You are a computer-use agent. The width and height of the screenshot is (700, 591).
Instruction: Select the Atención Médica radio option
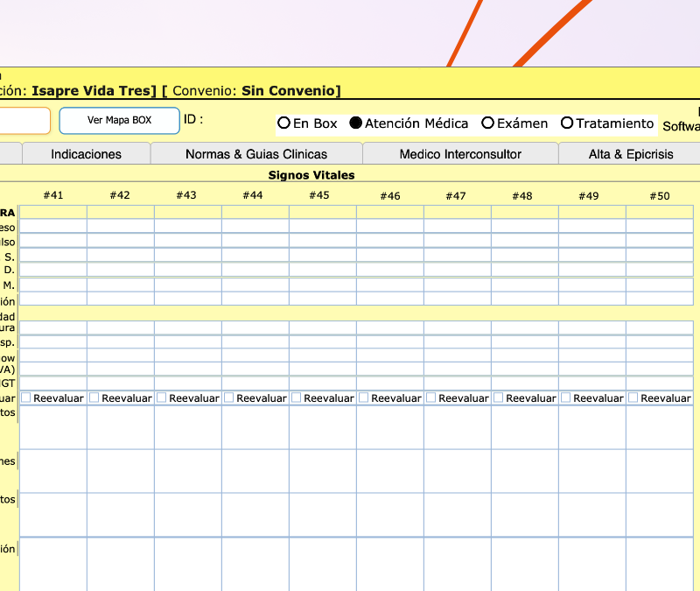(x=356, y=123)
